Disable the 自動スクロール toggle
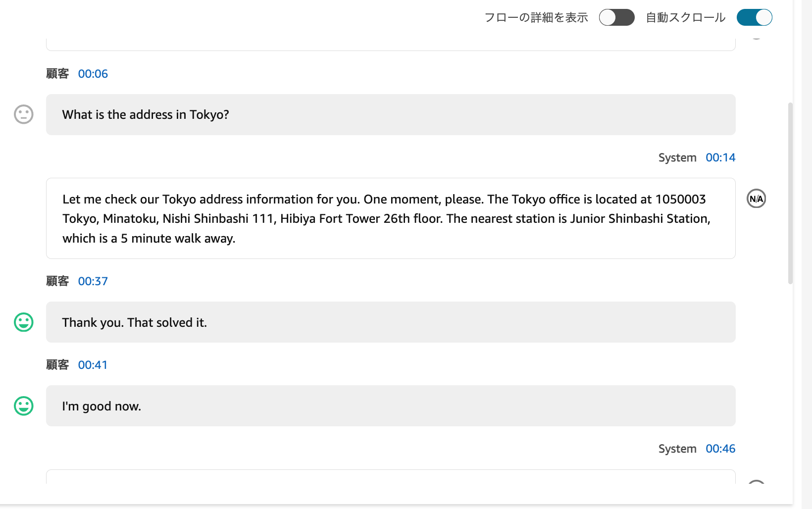This screenshot has width=812, height=509. click(754, 17)
